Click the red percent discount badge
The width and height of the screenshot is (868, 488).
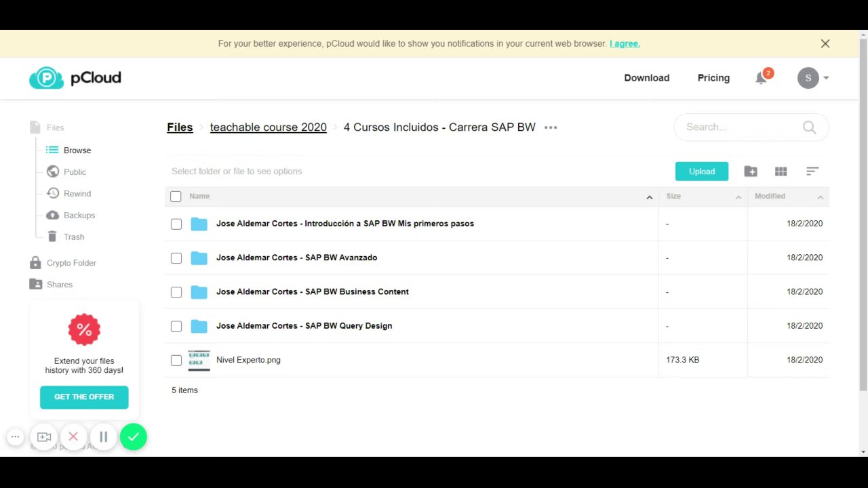click(x=84, y=330)
